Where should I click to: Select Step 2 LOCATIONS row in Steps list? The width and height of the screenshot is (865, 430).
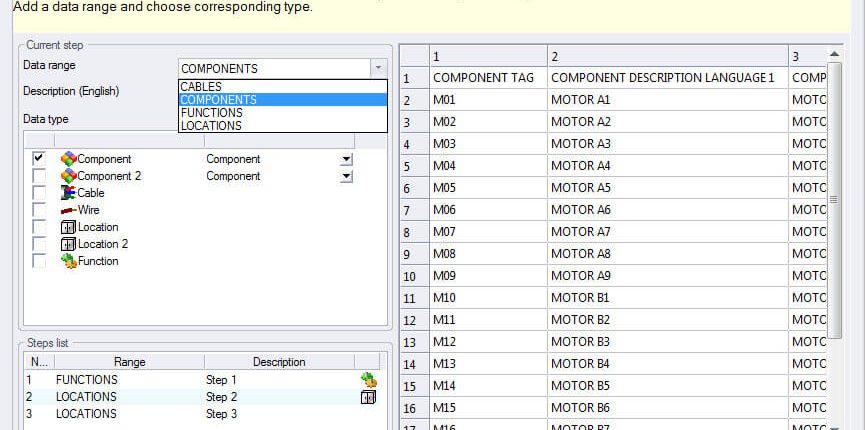pyautogui.click(x=202, y=397)
